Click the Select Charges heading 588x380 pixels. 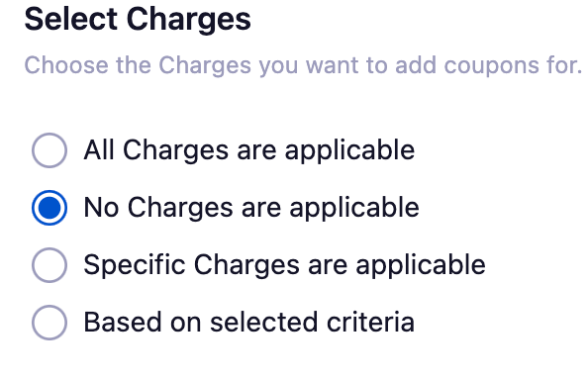point(138,20)
